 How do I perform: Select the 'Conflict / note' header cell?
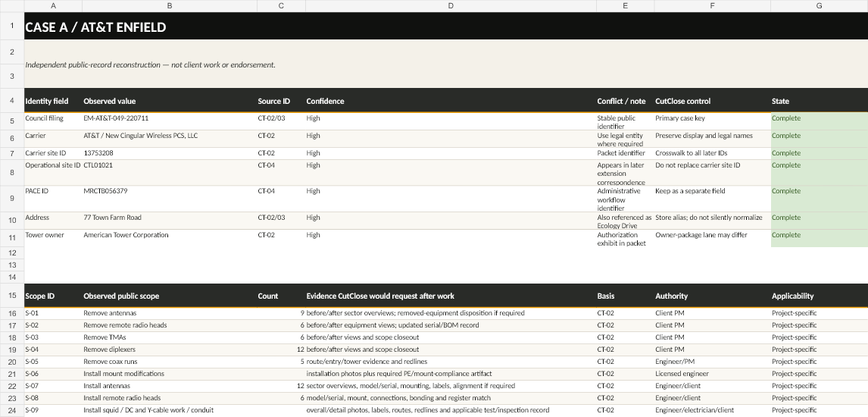tap(625, 101)
